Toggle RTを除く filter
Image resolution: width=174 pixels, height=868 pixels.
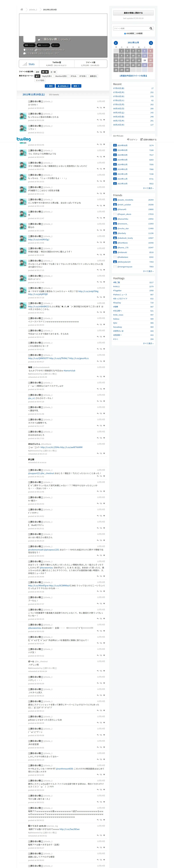83,76
